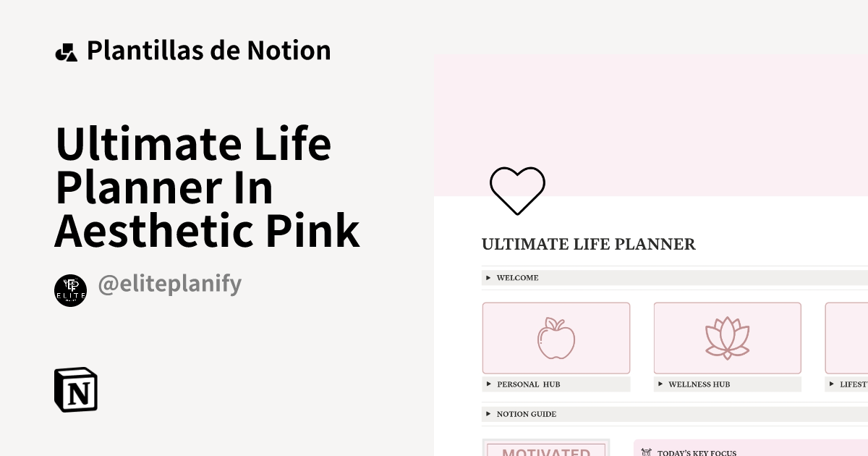Expand the WELCOME toggle section
This screenshot has height=456, width=868.
click(x=488, y=277)
